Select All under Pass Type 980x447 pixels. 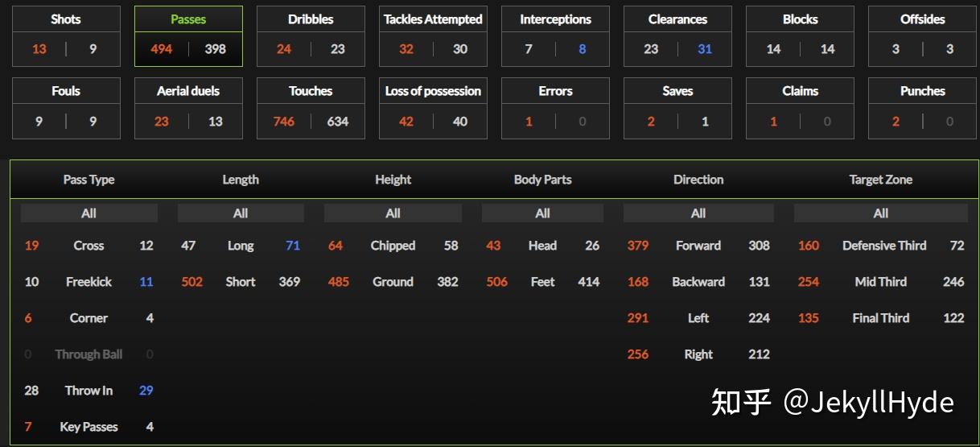(x=89, y=213)
